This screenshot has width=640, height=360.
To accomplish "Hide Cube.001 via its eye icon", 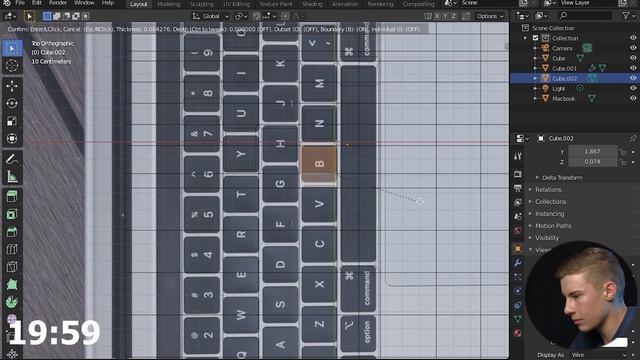I will [633, 68].
